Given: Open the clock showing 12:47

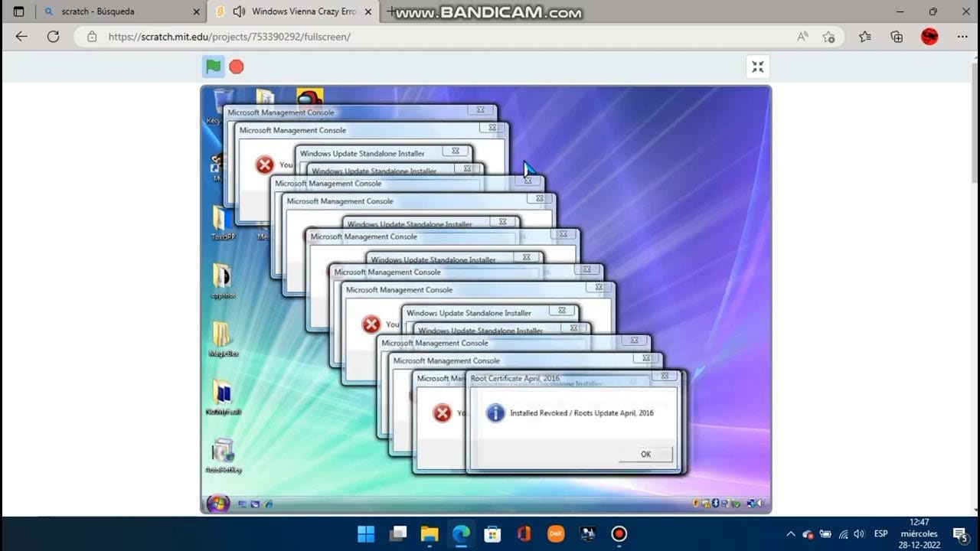Looking at the screenshot, I should (919, 533).
